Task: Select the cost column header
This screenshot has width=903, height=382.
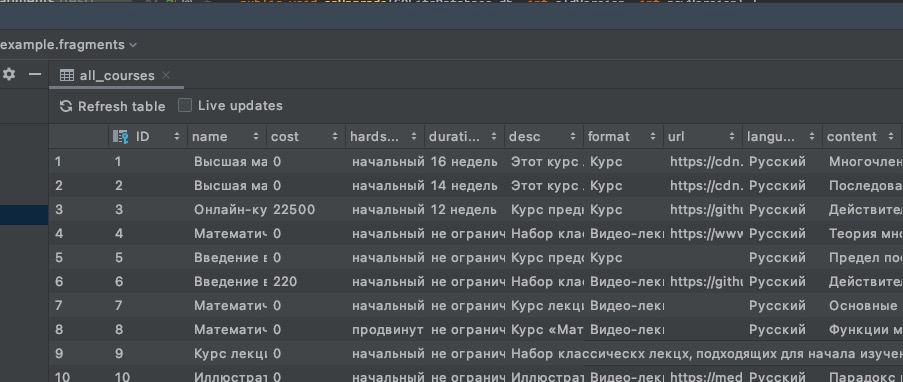Action: coord(306,137)
